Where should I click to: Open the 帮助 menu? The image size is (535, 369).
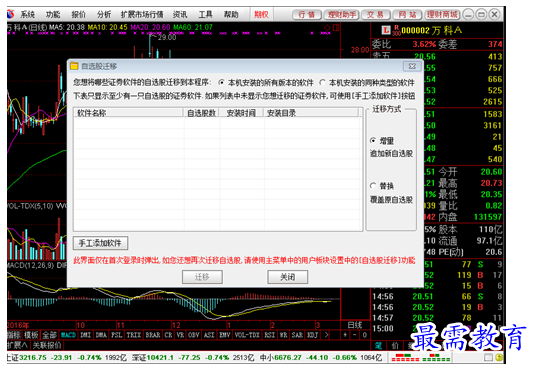pos(231,14)
